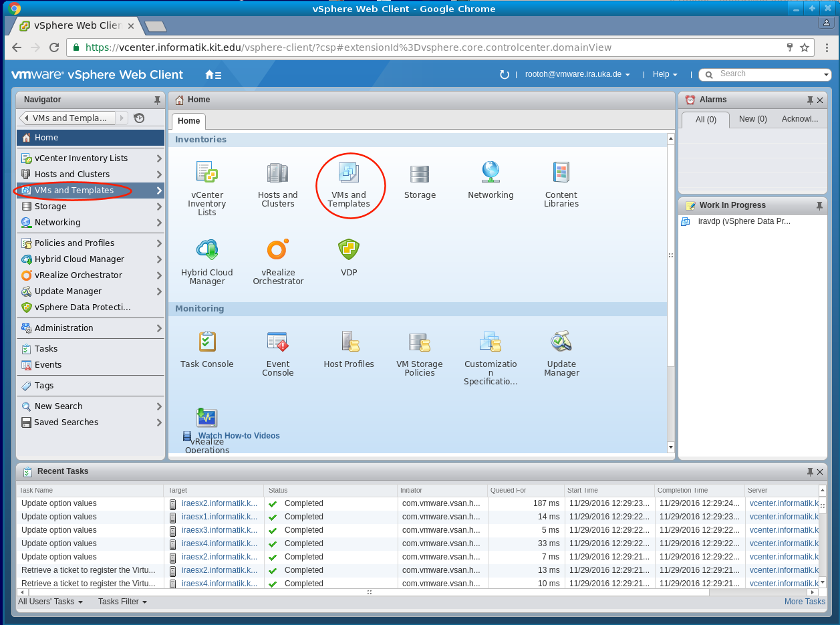Click Watch How-to Videos link

pos(239,436)
